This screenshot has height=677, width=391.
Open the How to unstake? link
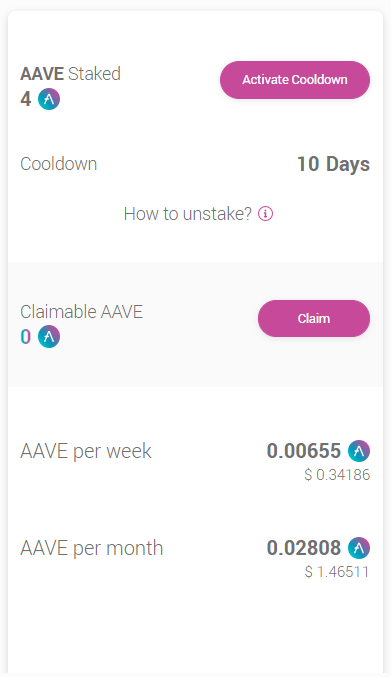pyautogui.click(x=188, y=214)
